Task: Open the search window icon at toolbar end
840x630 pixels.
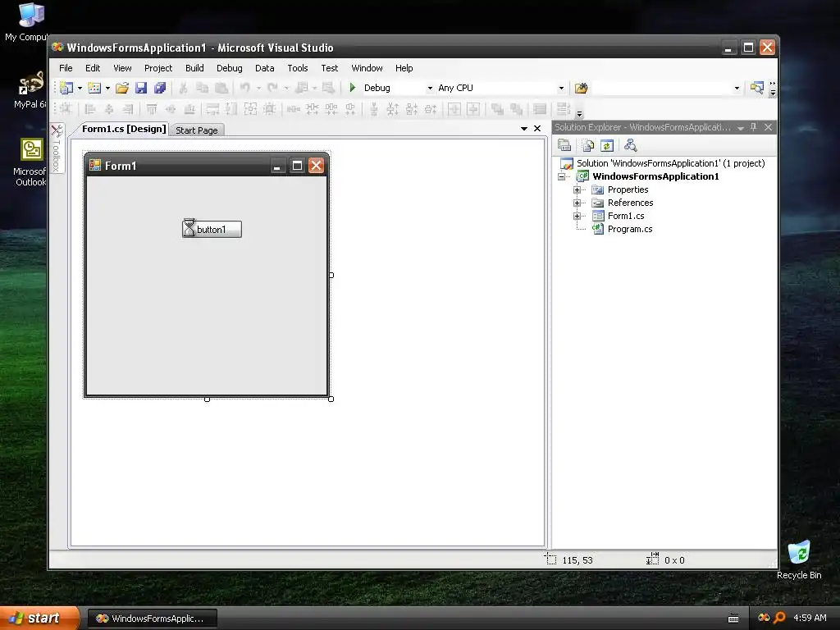Action: coord(756,88)
